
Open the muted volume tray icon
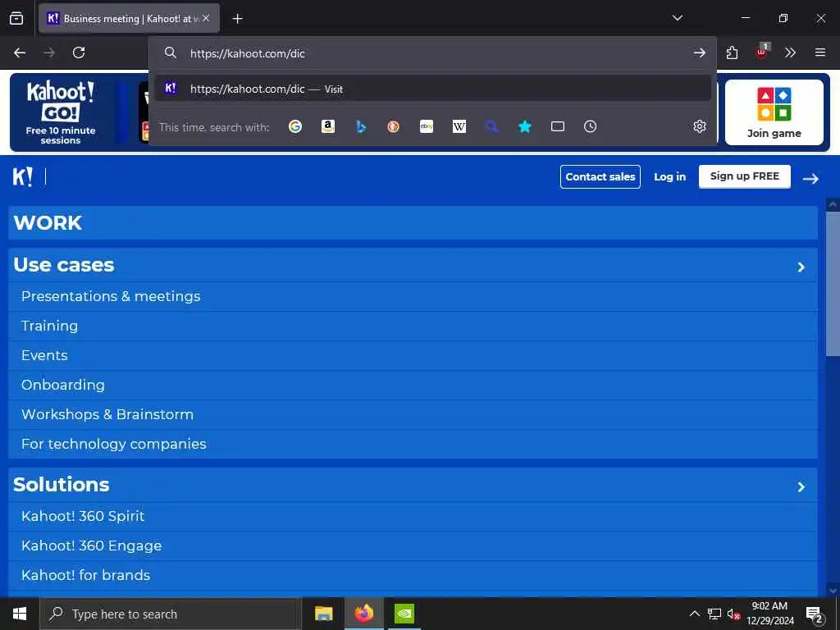(733, 614)
